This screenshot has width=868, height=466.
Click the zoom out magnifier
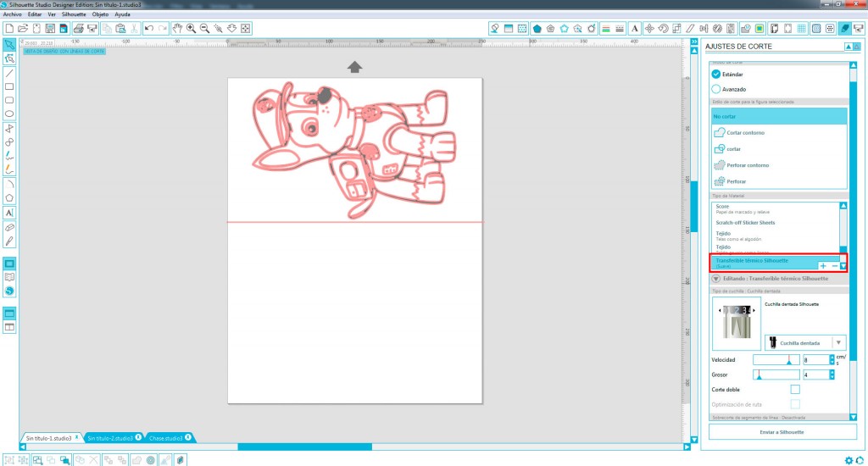204,28
